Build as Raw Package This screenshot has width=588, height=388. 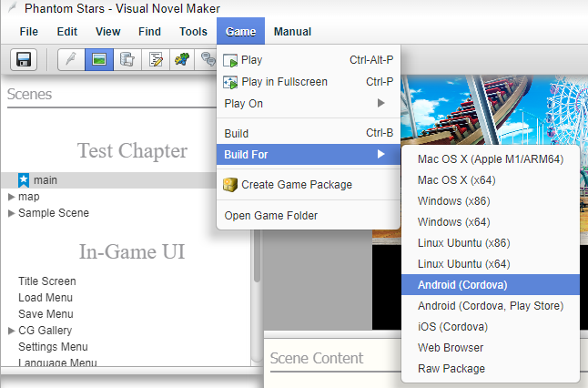tap(491, 369)
